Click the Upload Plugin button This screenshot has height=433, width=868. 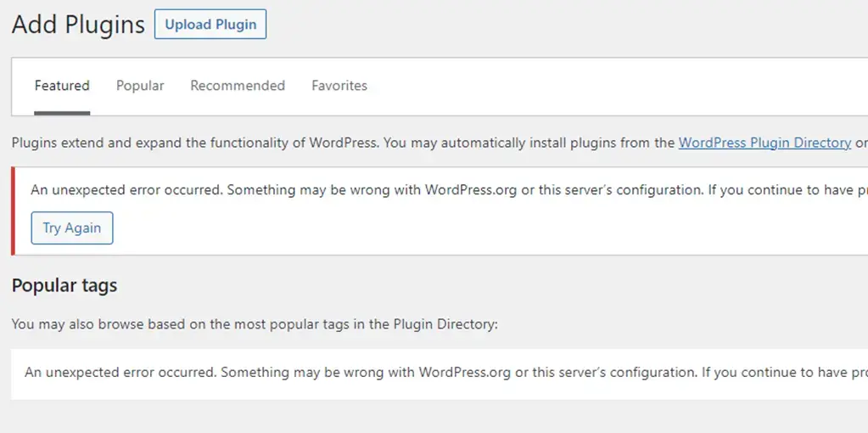pyautogui.click(x=210, y=25)
